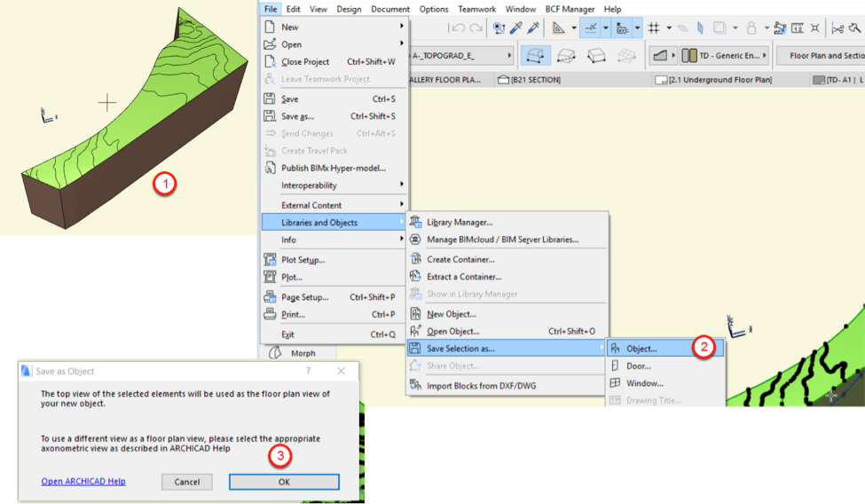Open the guide lines dropdown arrow
Screen dimensions: 865x504
574,28
